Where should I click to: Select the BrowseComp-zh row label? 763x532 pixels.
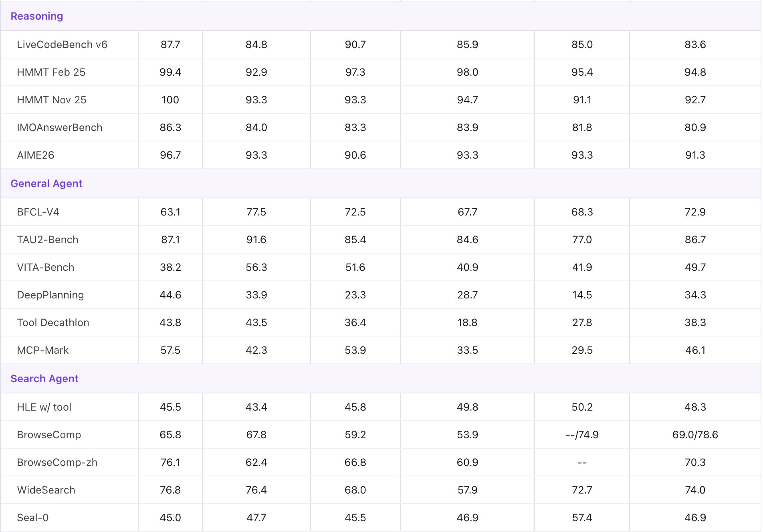(x=57, y=462)
